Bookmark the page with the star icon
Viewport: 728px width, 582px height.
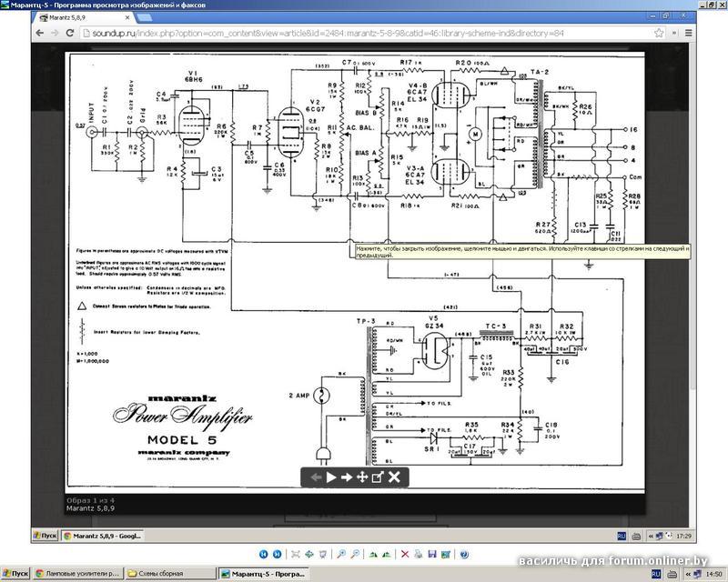click(659, 33)
